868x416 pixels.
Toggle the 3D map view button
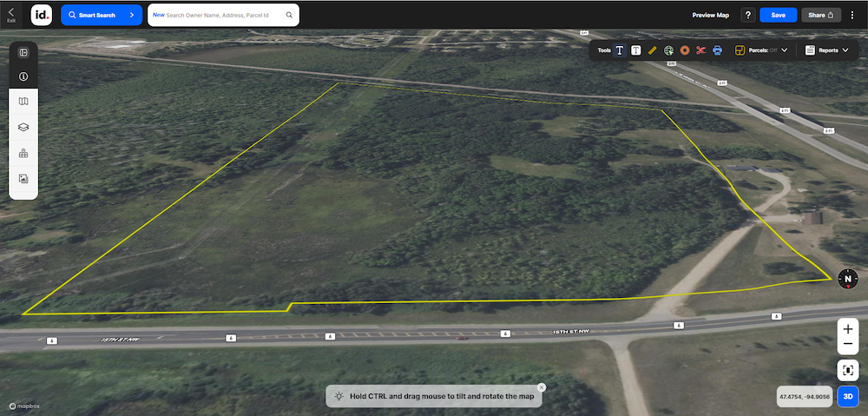point(849,397)
